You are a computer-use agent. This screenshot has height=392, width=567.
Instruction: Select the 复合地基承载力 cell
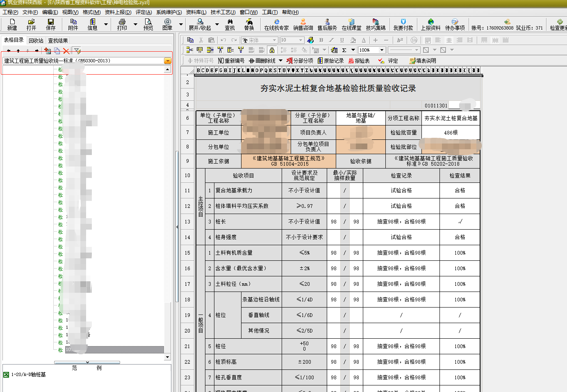pyautogui.click(x=248, y=190)
